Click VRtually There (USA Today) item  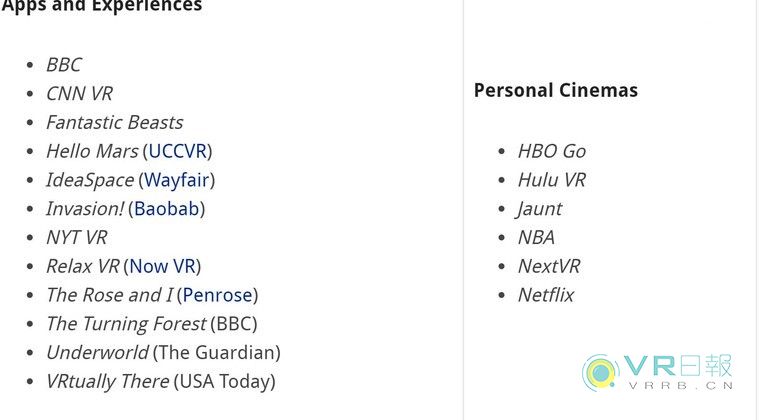(160, 382)
